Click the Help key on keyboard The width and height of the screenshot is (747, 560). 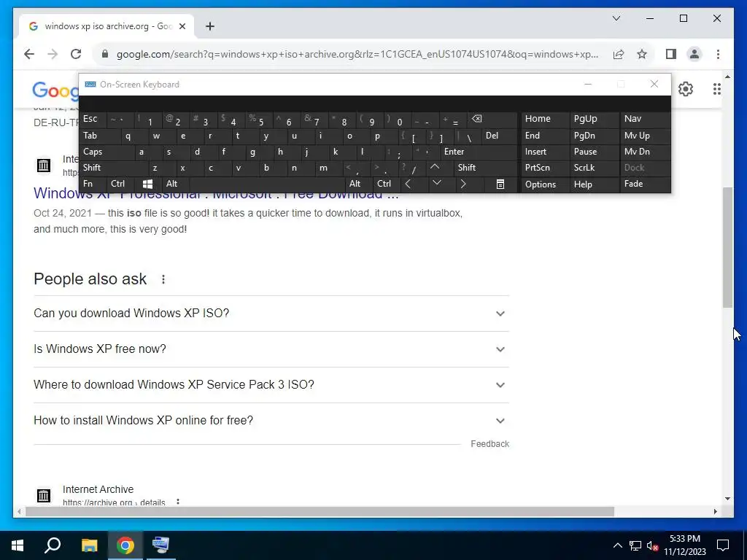click(x=595, y=184)
